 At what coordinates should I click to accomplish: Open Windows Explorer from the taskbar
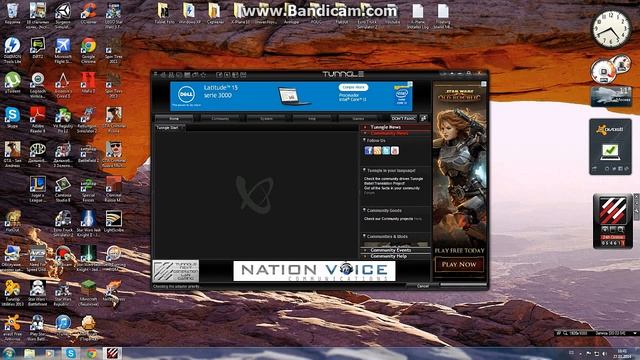point(29,353)
